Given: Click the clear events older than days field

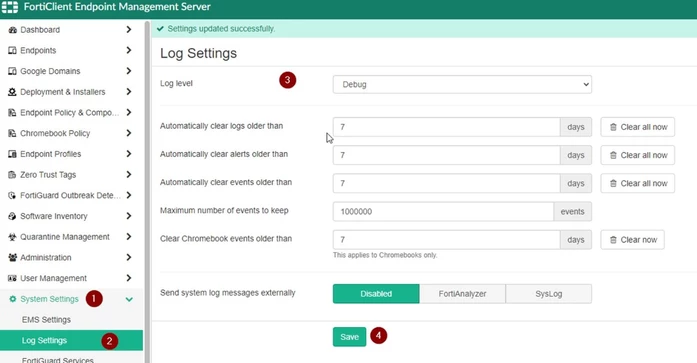Looking at the screenshot, I should tap(446, 183).
